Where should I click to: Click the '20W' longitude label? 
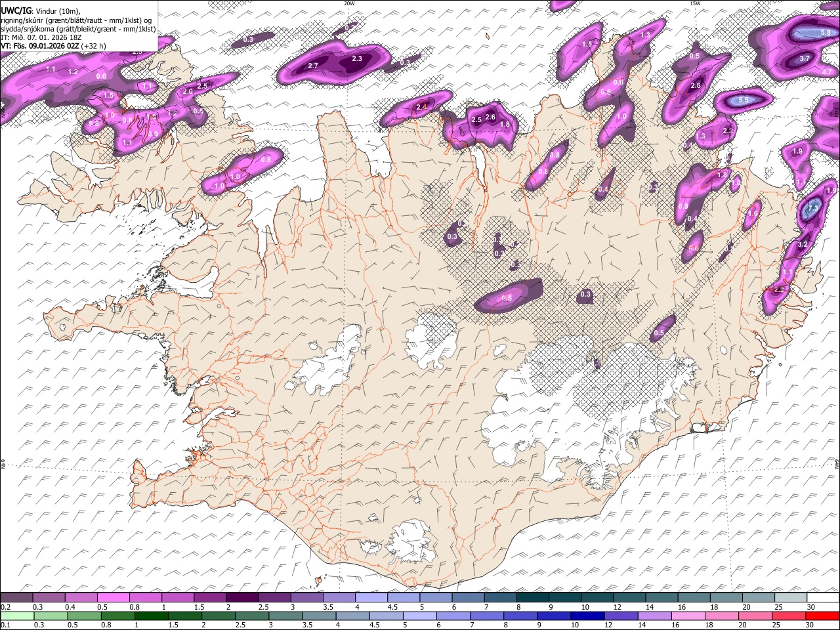coord(349,3)
